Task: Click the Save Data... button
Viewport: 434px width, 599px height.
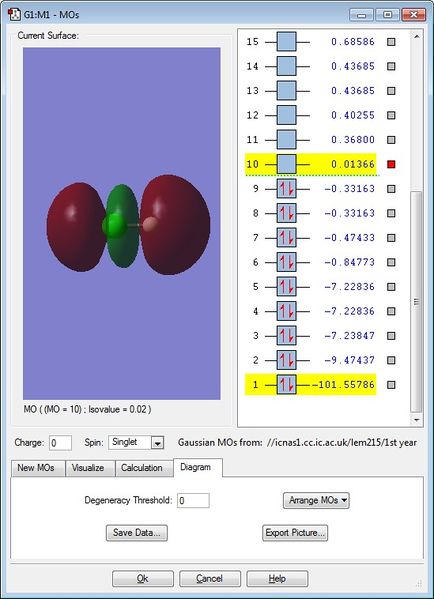Action: [137, 533]
